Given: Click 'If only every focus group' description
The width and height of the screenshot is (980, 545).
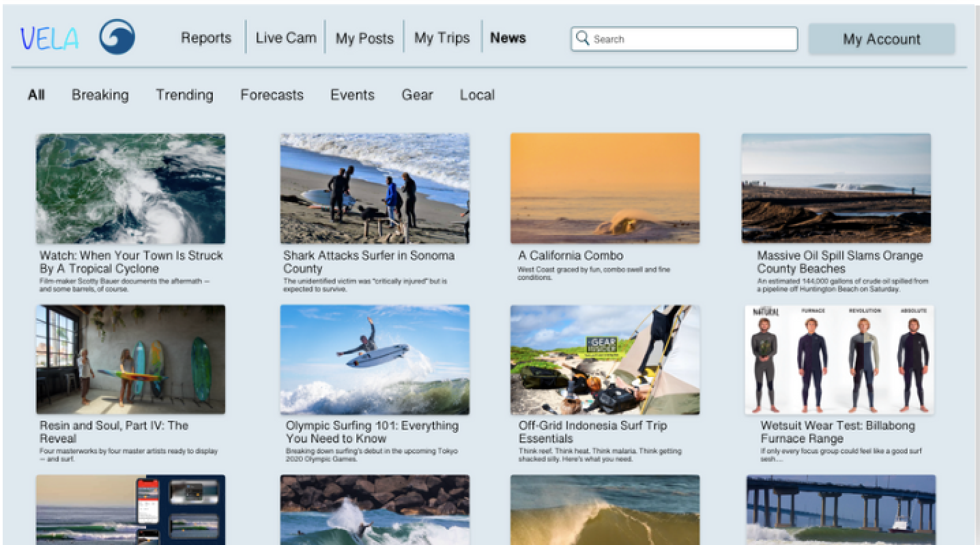Looking at the screenshot, I should [x=843, y=455].
